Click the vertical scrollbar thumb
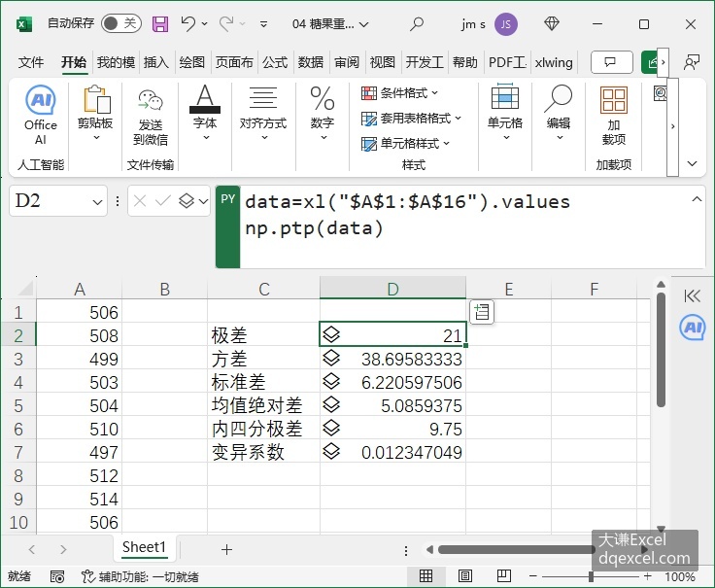715x588 pixels. coord(661,349)
